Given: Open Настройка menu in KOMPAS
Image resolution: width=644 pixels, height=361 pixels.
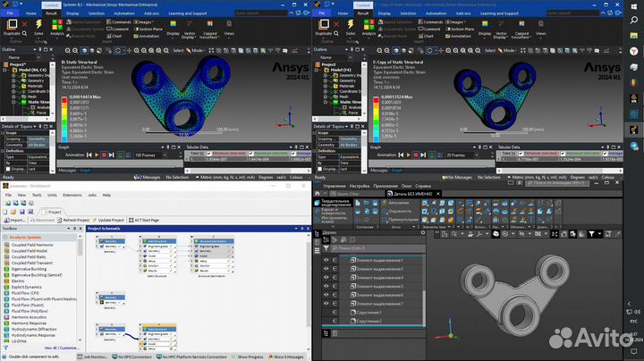Looking at the screenshot, I should coord(359,186).
